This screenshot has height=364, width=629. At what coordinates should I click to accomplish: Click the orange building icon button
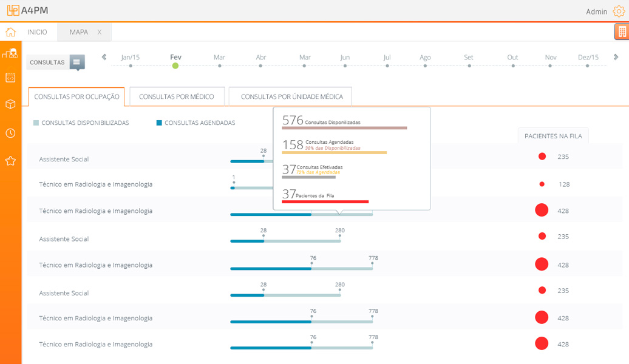tap(622, 32)
